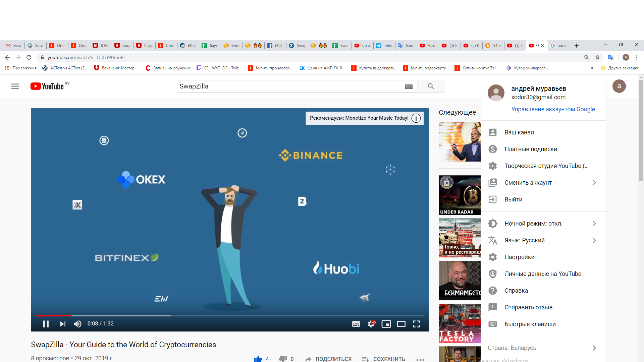Open Управление аккаунтом Google link
Image resolution: width=644 pixels, height=362 pixels.
coord(553,109)
